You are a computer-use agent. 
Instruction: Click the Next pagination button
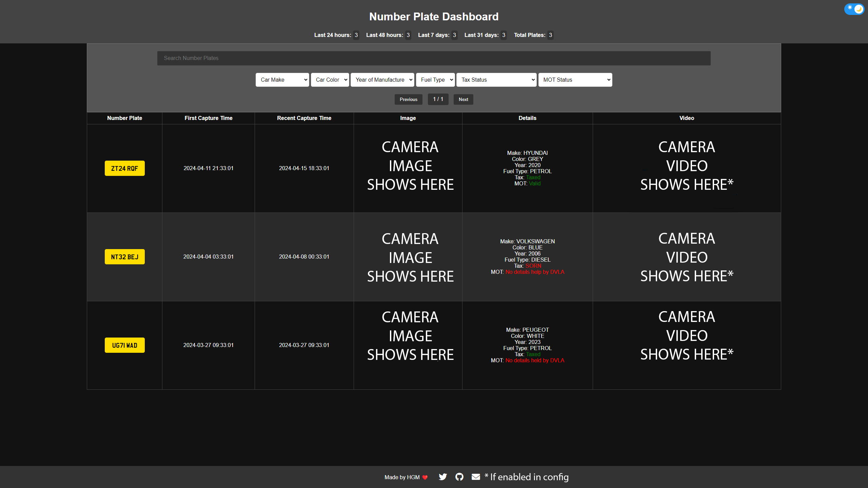point(463,100)
